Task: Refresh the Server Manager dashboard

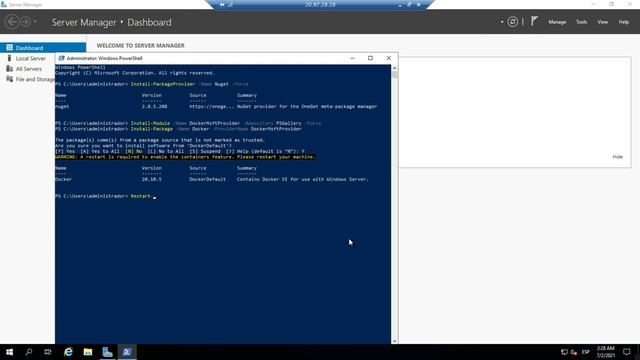Action: (x=513, y=22)
